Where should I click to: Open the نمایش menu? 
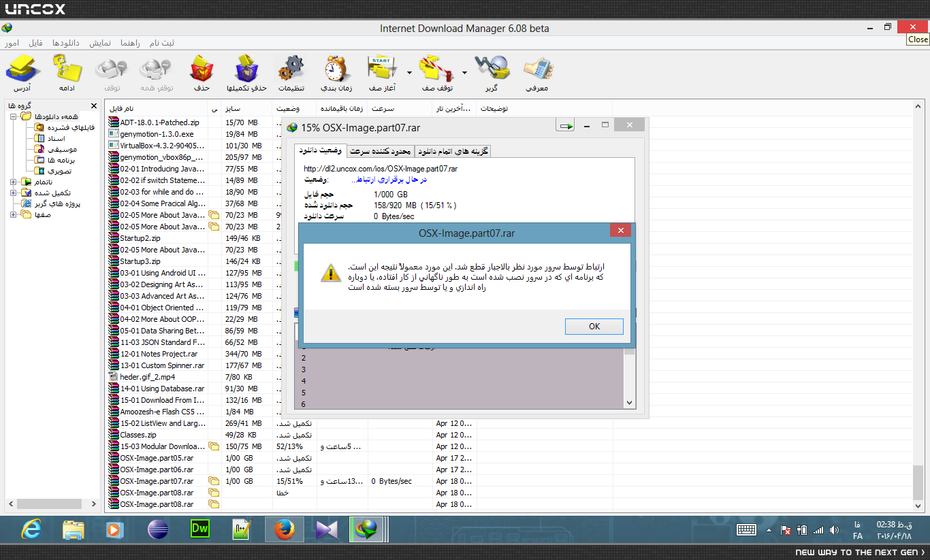coord(101,43)
